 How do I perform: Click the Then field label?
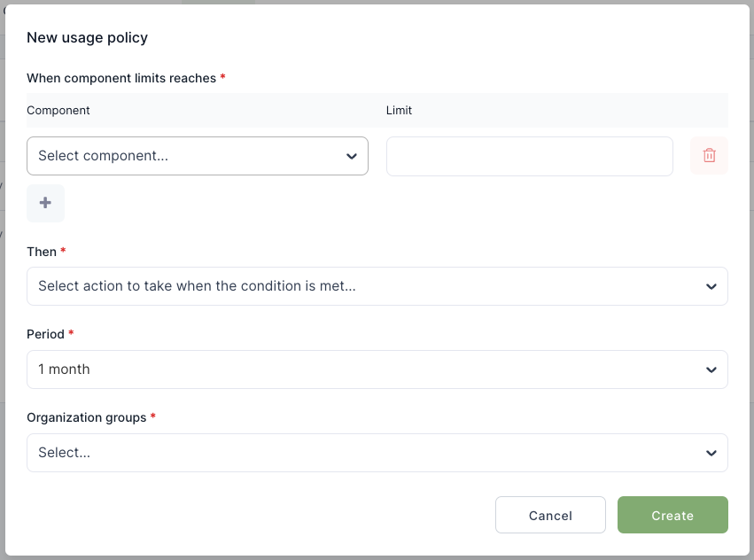42,252
